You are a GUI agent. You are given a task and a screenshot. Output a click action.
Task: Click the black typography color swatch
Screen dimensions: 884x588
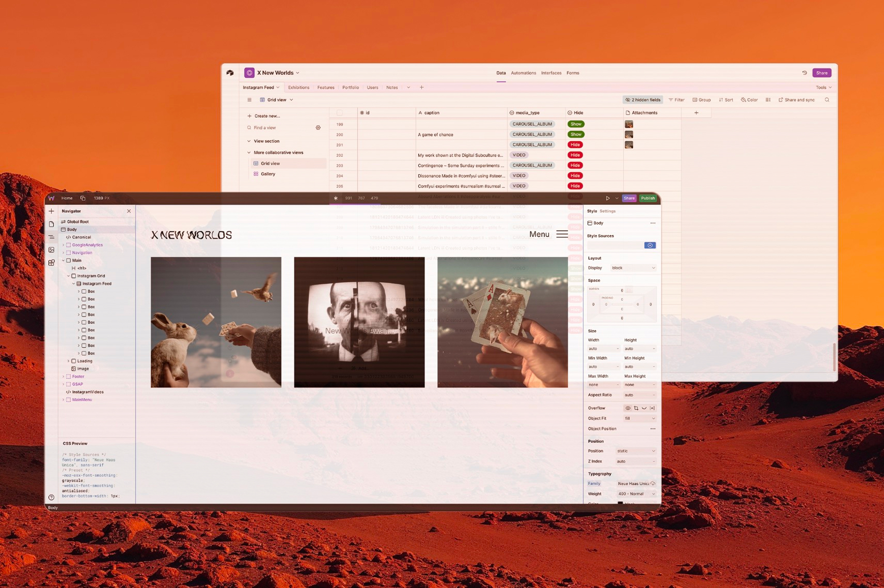(620, 503)
